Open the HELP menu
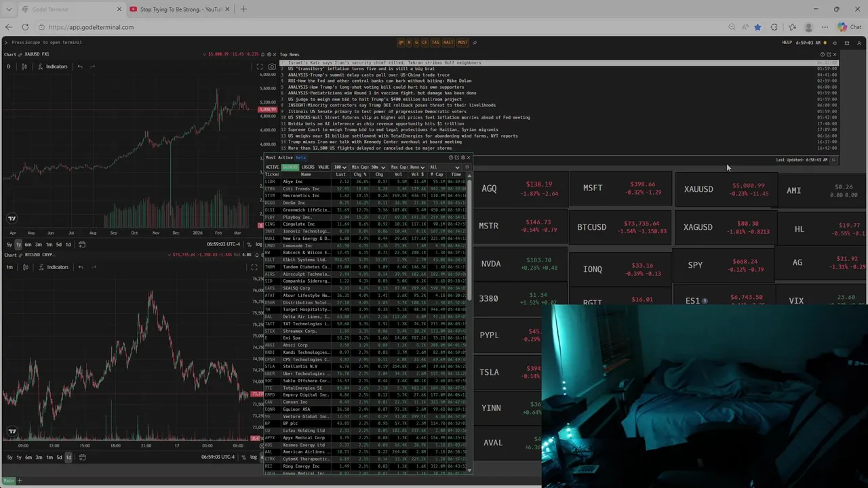This screenshot has height=488, width=868. coord(787,43)
